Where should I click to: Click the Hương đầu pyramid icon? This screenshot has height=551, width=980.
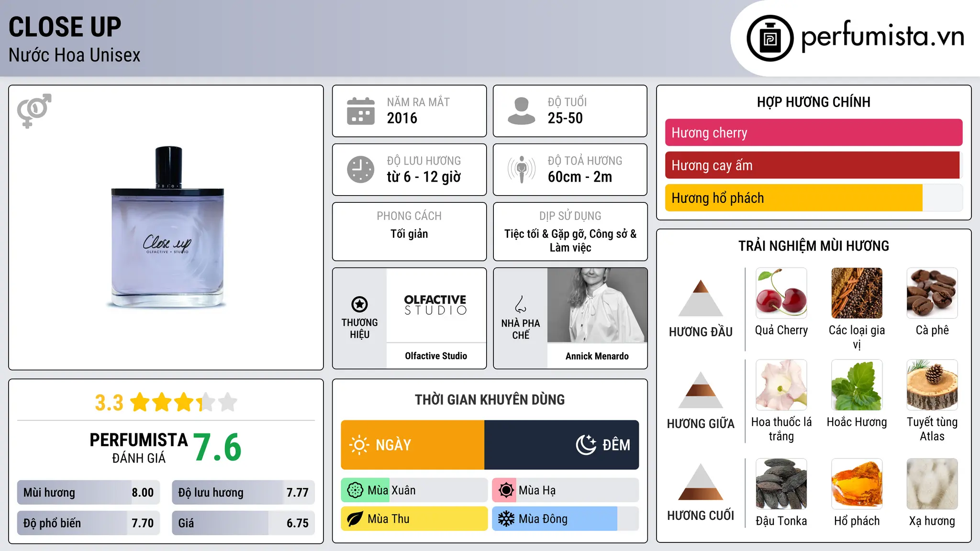point(701,298)
